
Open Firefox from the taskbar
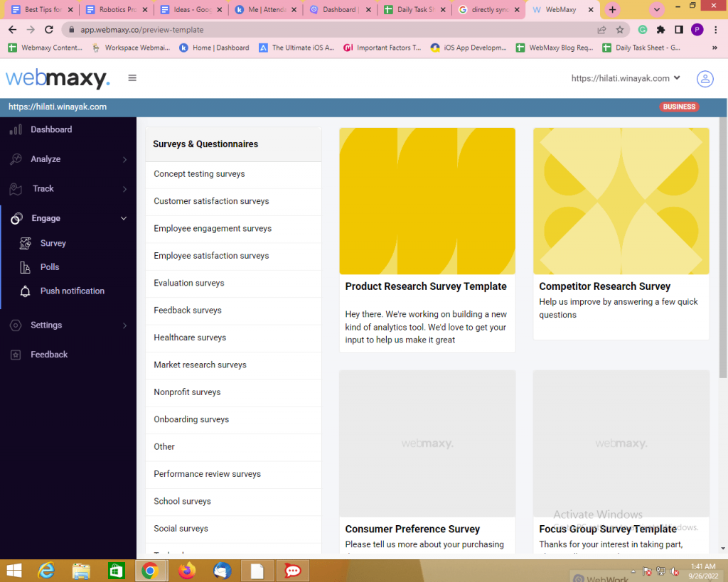[x=187, y=571]
